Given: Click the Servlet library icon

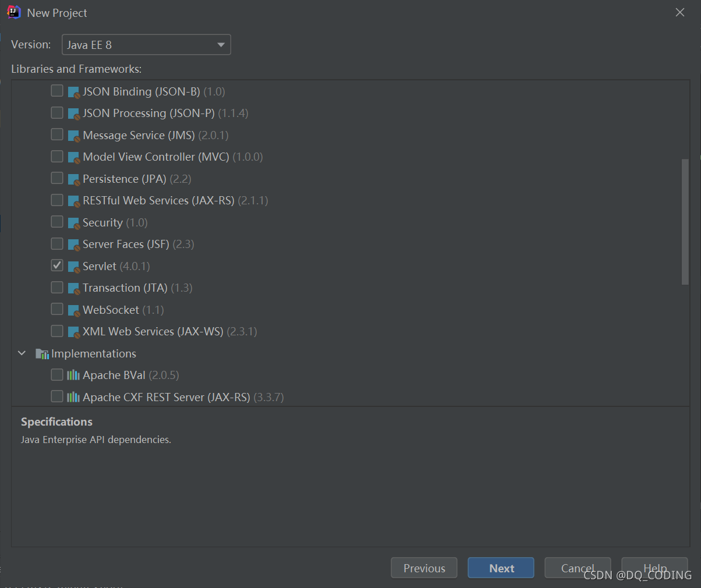Looking at the screenshot, I should [73, 267].
